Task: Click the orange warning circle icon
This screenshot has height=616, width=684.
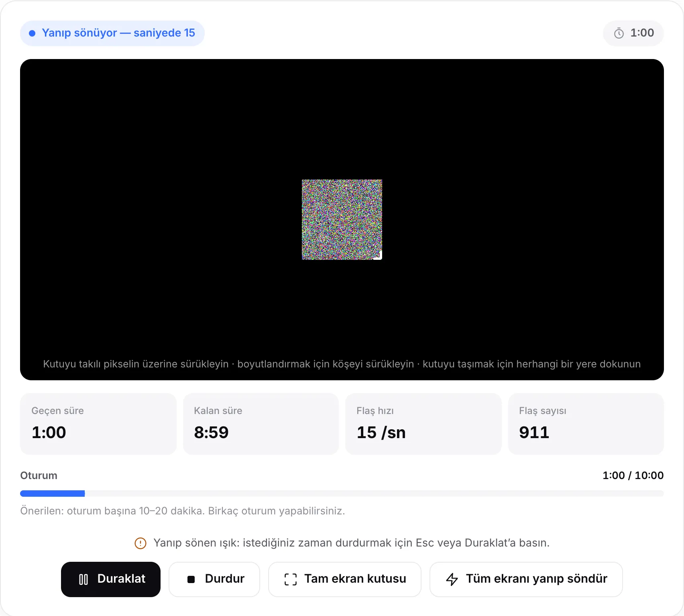Action: (x=140, y=543)
